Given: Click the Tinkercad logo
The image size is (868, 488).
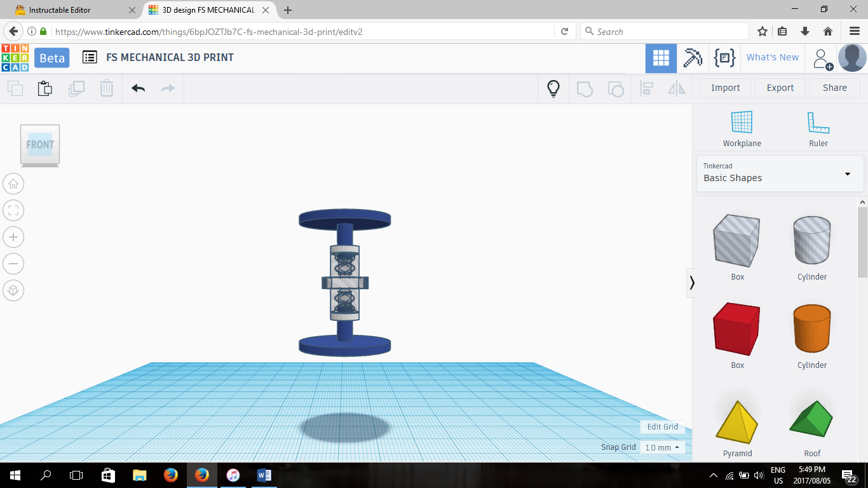Looking at the screenshot, I should coord(15,58).
